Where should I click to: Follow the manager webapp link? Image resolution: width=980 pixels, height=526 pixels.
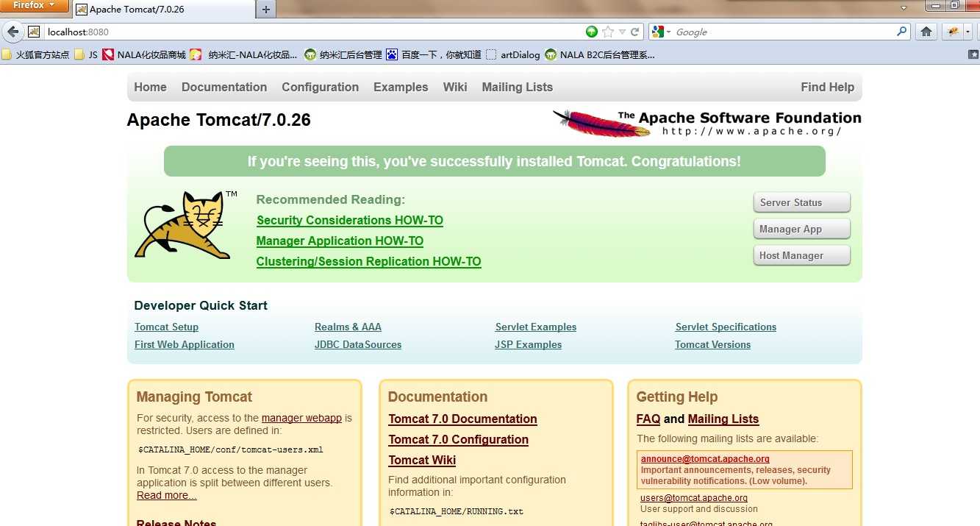[301, 418]
